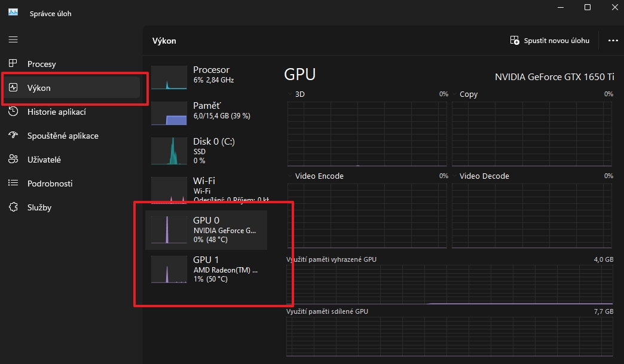The height and width of the screenshot is (364, 624).
Task: Select GPU 1 AMD Radeon entry
Action: click(x=206, y=269)
